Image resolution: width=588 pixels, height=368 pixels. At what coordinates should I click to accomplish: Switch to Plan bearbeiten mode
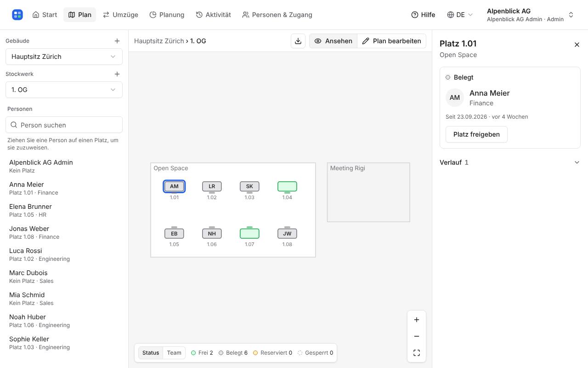click(391, 41)
